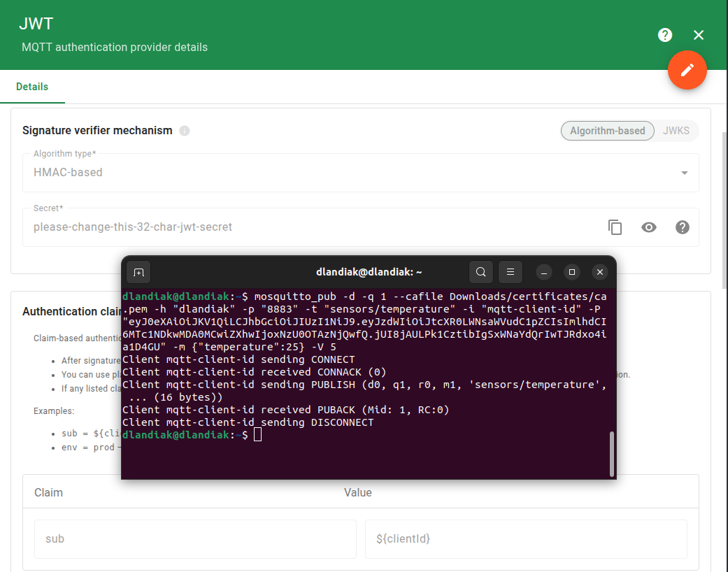The width and height of the screenshot is (728, 572).
Task: Click the terminal scrollbar
Action: tap(612, 453)
